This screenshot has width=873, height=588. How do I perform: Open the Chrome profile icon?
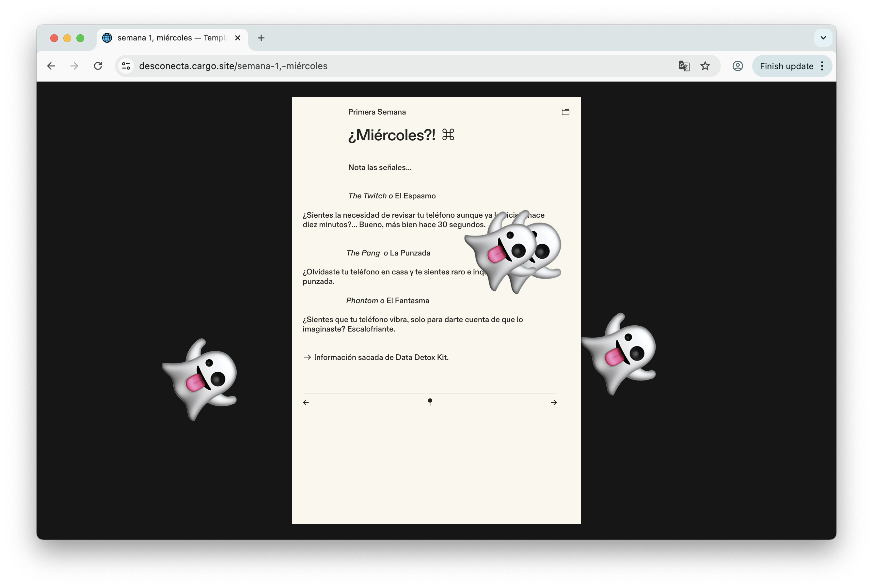point(737,66)
